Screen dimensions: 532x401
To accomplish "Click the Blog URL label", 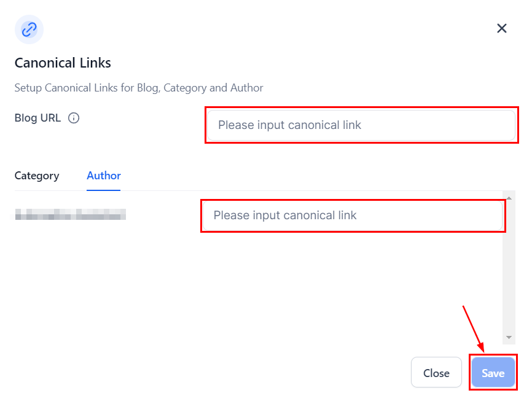I will (37, 119).
